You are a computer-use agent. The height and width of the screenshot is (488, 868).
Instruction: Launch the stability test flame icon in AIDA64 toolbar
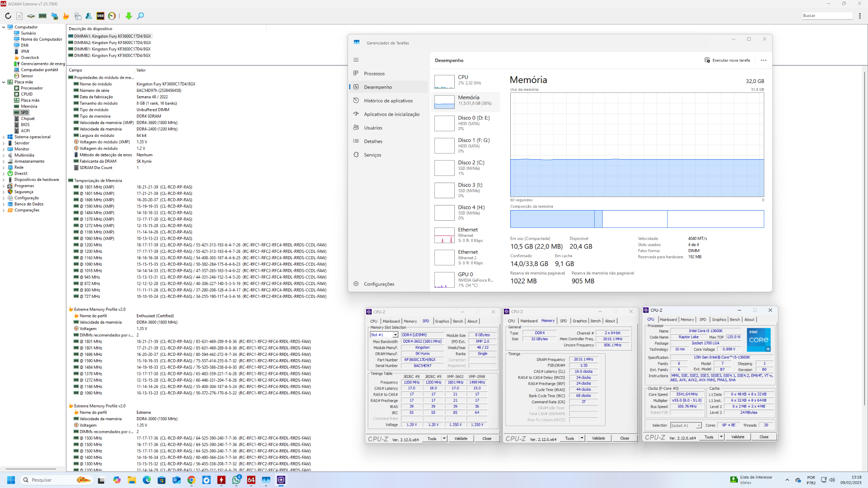coord(66,16)
